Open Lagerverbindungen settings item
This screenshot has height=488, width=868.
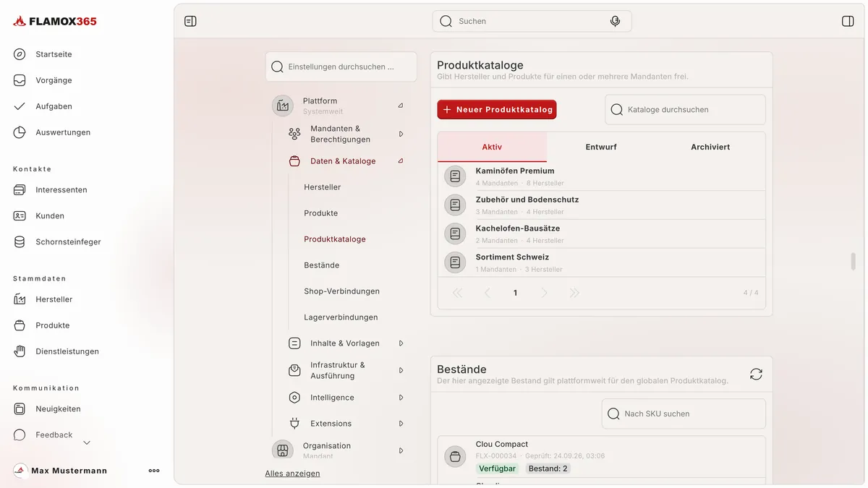pyautogui.click(x=341, y=317)
